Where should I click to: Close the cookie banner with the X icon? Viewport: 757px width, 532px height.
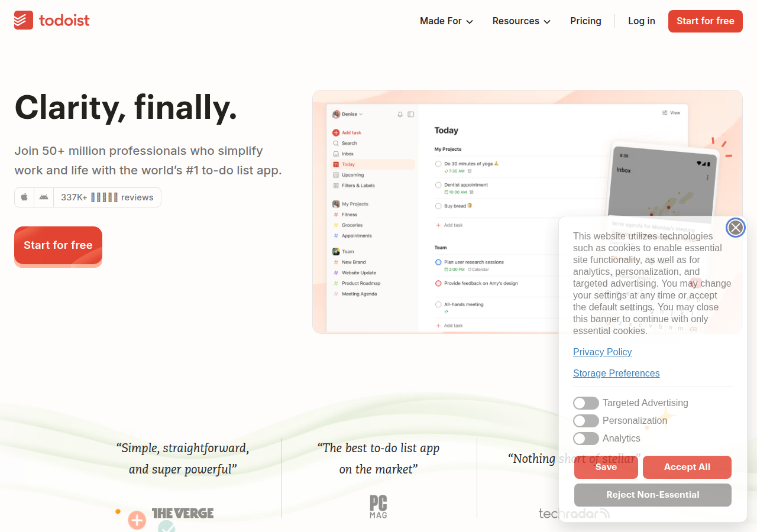[735, 228]
